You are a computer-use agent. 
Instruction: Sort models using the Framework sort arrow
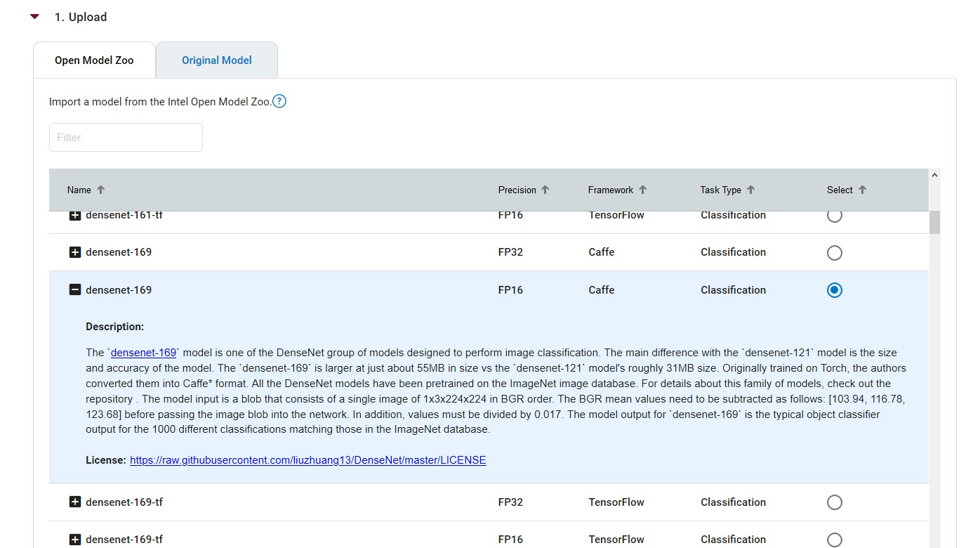click(x=640, y=189)
